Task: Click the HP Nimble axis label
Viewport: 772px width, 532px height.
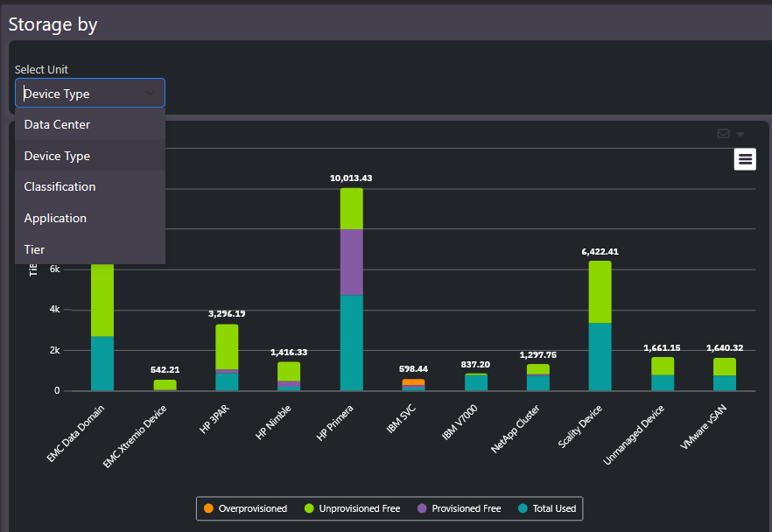Action: click(274, 423)
